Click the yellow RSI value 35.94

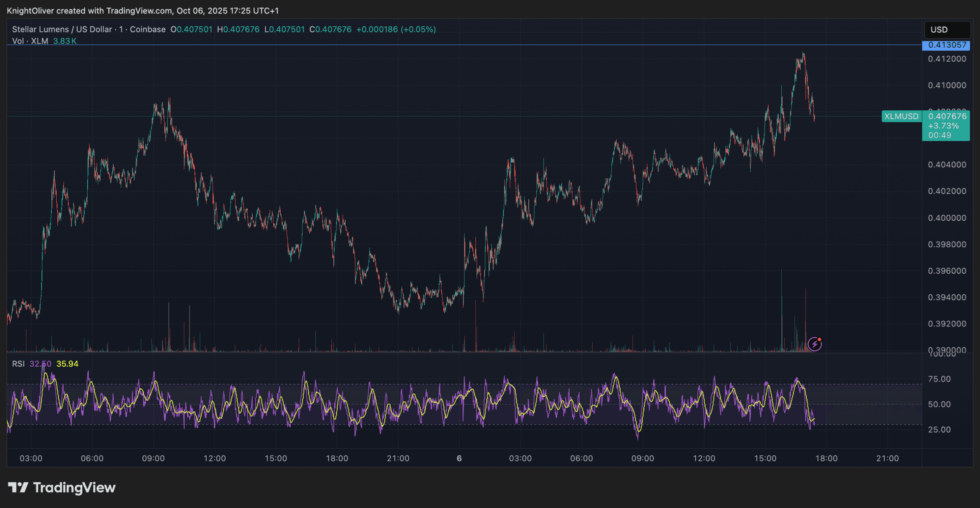coord(67,364)
